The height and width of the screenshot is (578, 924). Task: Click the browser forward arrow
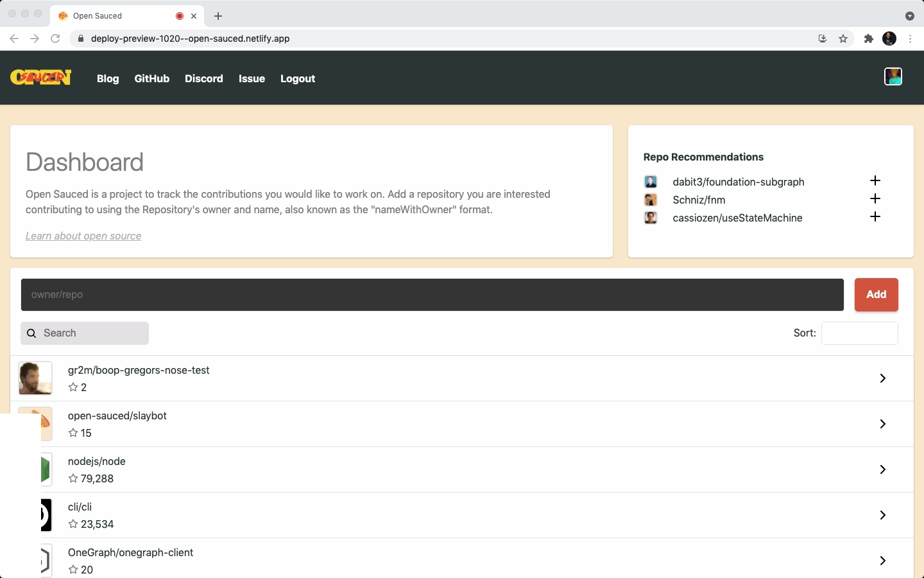pyautogui.click(x=35, y=39)
